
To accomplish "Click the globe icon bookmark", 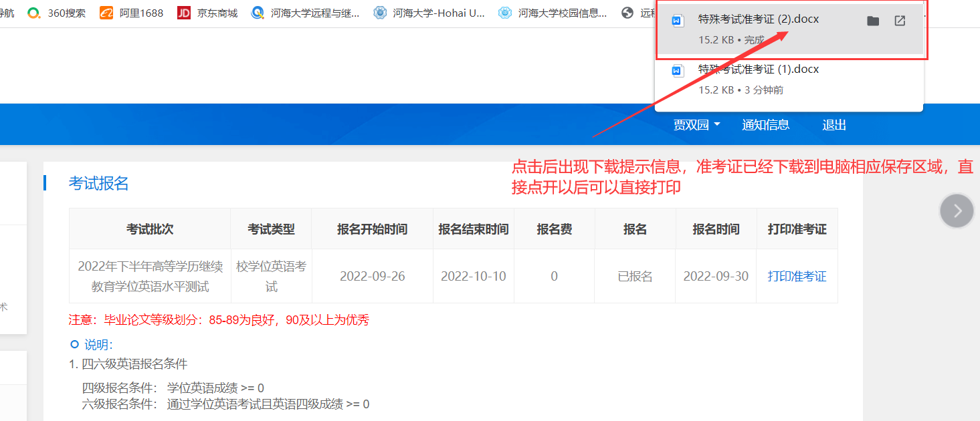I will [x=627, y=13].
